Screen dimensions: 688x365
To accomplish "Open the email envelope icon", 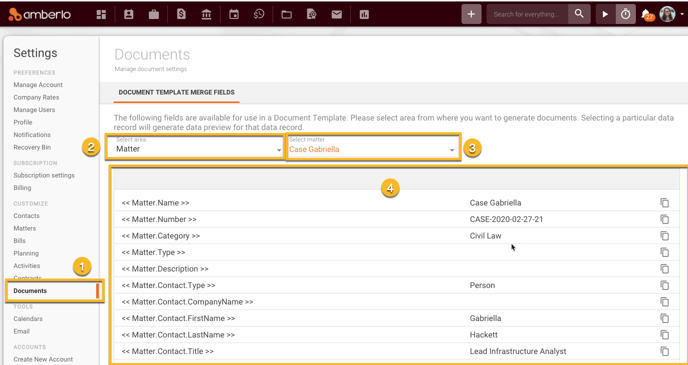I will [337, 14].
